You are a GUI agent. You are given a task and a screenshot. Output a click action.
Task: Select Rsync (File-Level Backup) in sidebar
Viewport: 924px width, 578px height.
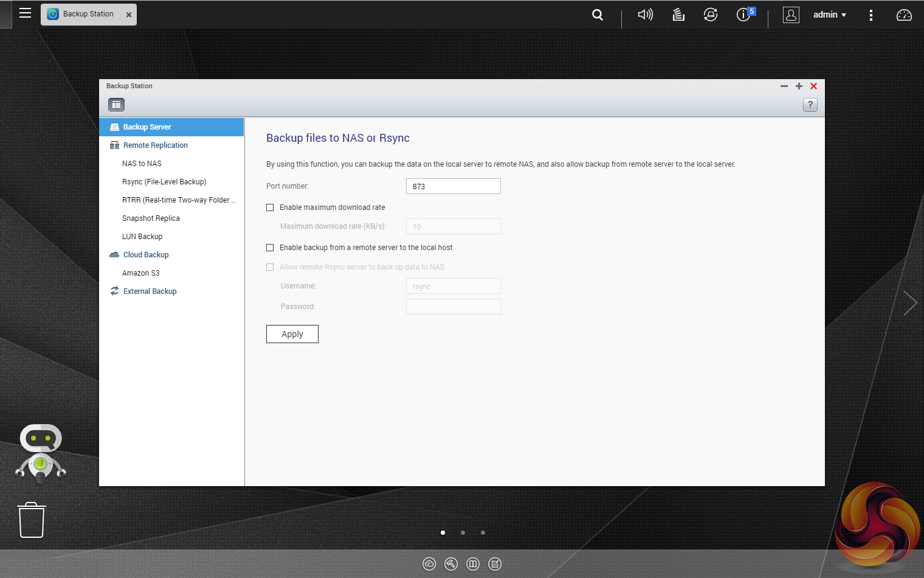coord(164,182)
